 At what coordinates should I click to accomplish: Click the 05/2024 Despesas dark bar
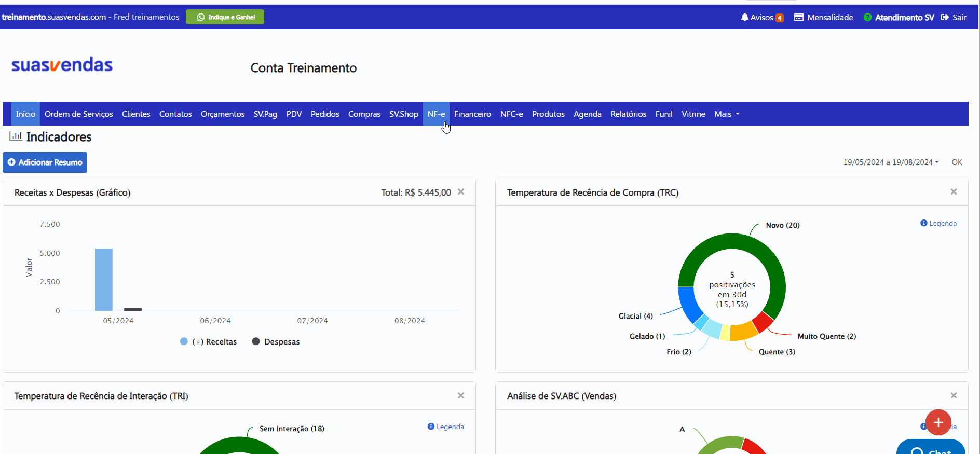click(x=133, y=310)
